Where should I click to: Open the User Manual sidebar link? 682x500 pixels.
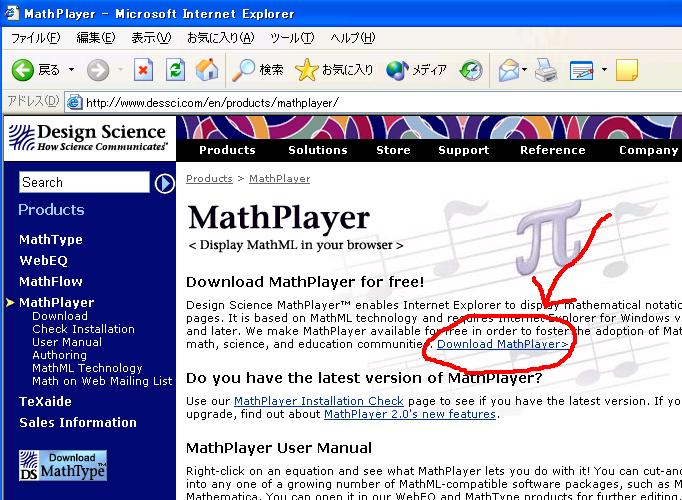tap(67, 342)
